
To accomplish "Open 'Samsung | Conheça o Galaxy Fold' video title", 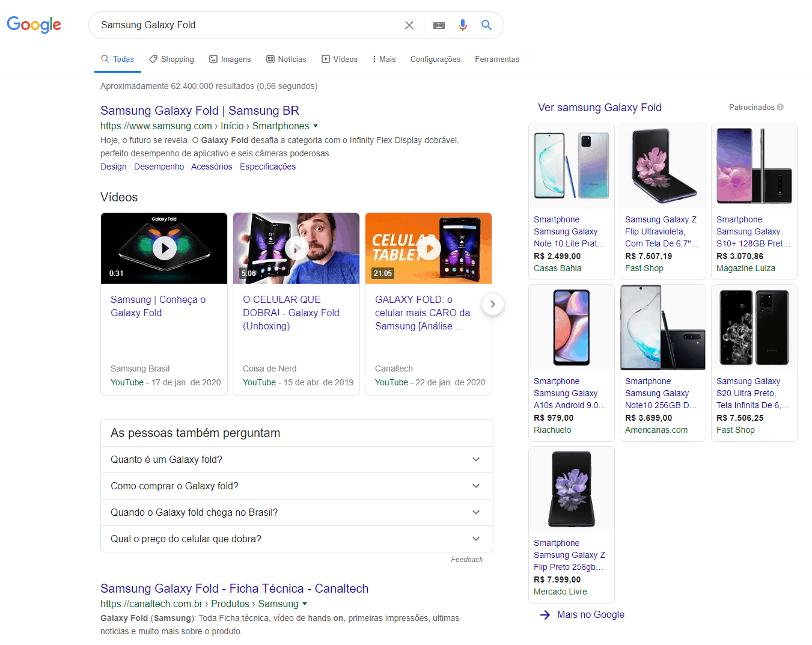I will tap(158, 306).
